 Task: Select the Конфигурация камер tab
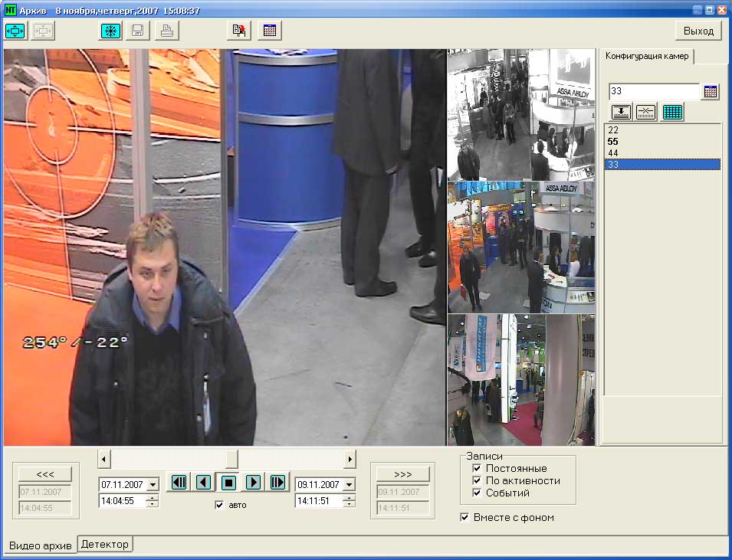(648, 56)
